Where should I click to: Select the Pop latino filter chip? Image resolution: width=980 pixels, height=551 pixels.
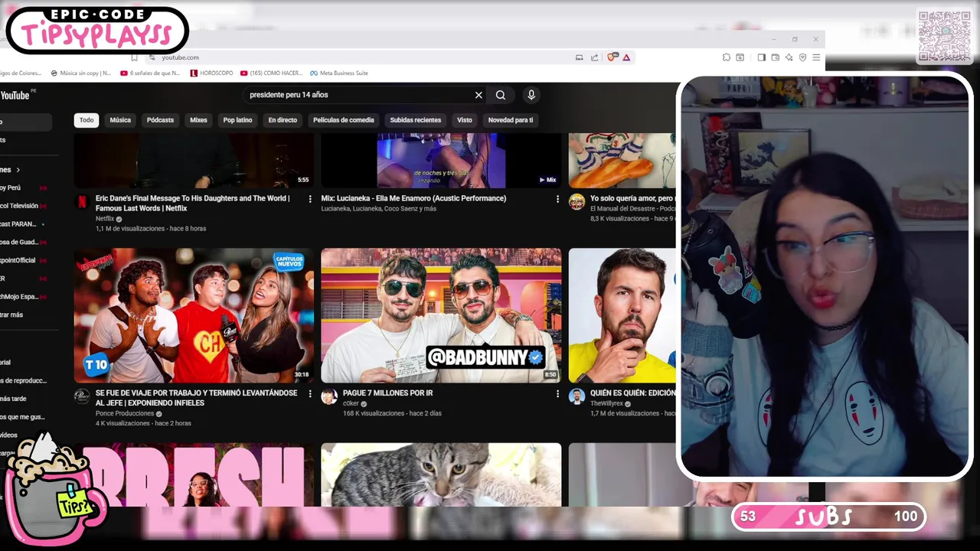237,120
